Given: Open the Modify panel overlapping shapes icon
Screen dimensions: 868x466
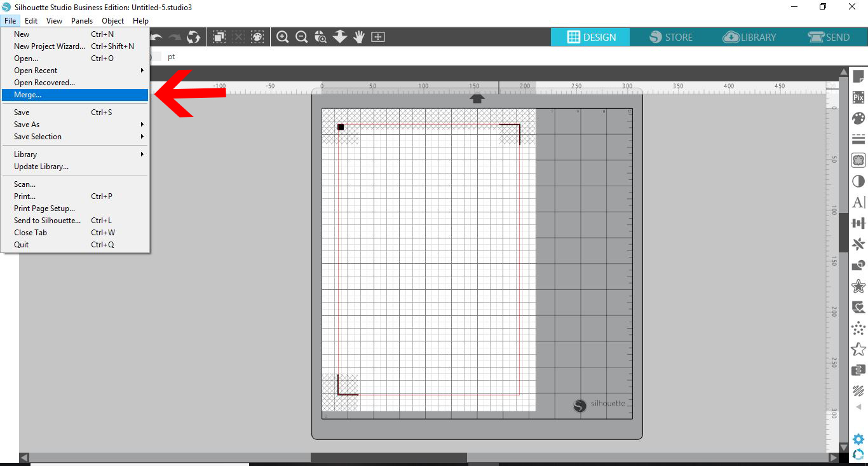Looking at the screenshot, I should [858, 265].
